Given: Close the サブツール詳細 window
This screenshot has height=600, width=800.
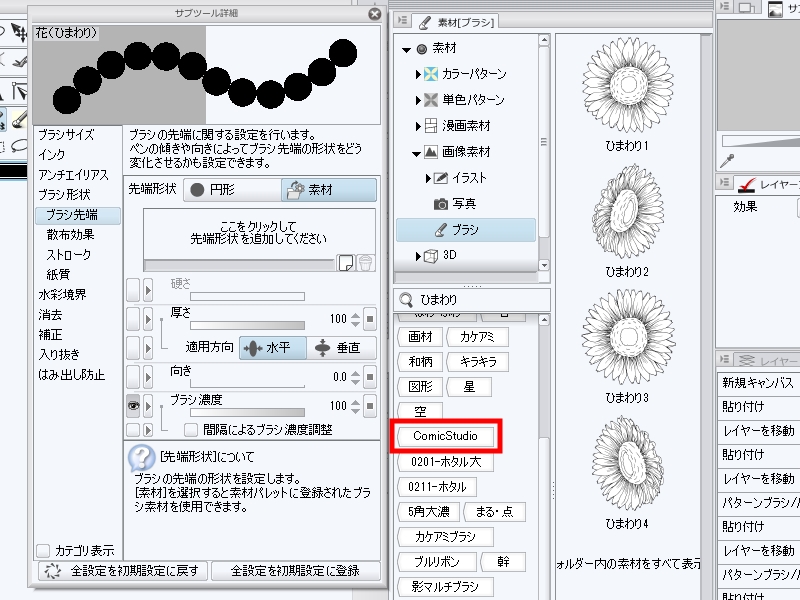Looking at the screenshot, I should (x=374, y=14).
